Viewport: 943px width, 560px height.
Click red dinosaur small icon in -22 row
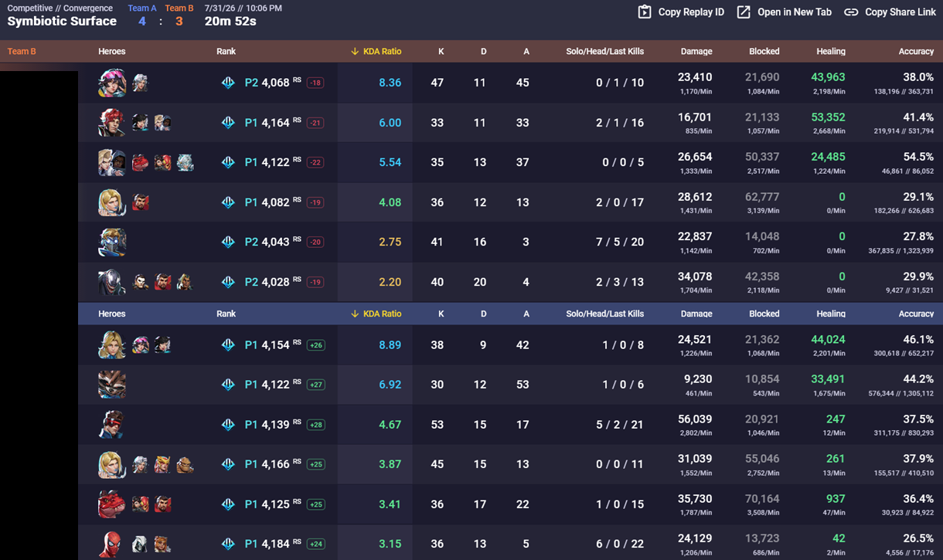point(140,162)
